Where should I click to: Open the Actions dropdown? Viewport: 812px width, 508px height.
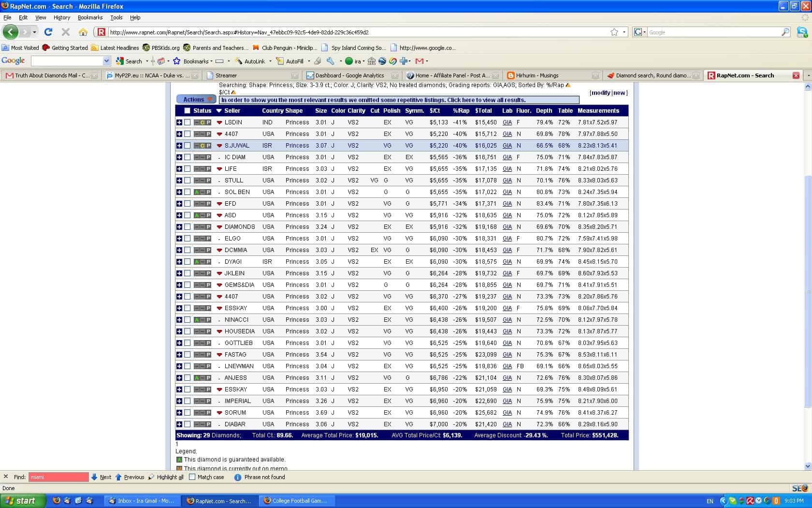[196, 99]
